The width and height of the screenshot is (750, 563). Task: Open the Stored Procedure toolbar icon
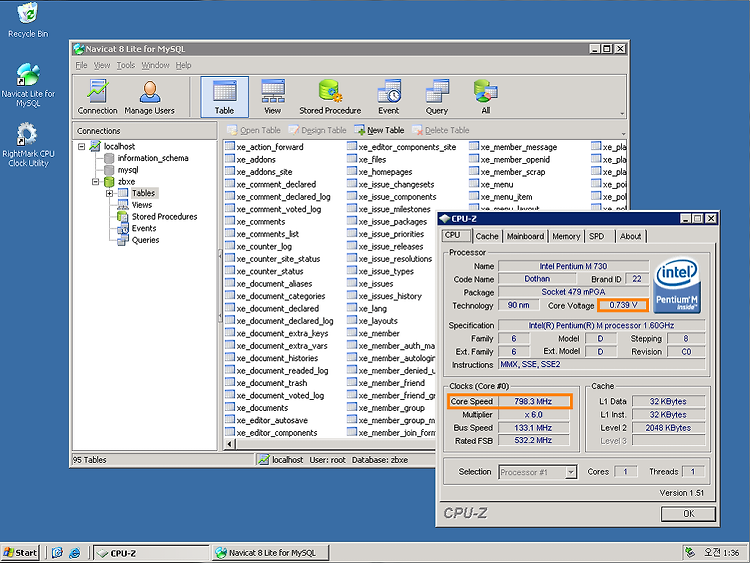pos(330,97)
